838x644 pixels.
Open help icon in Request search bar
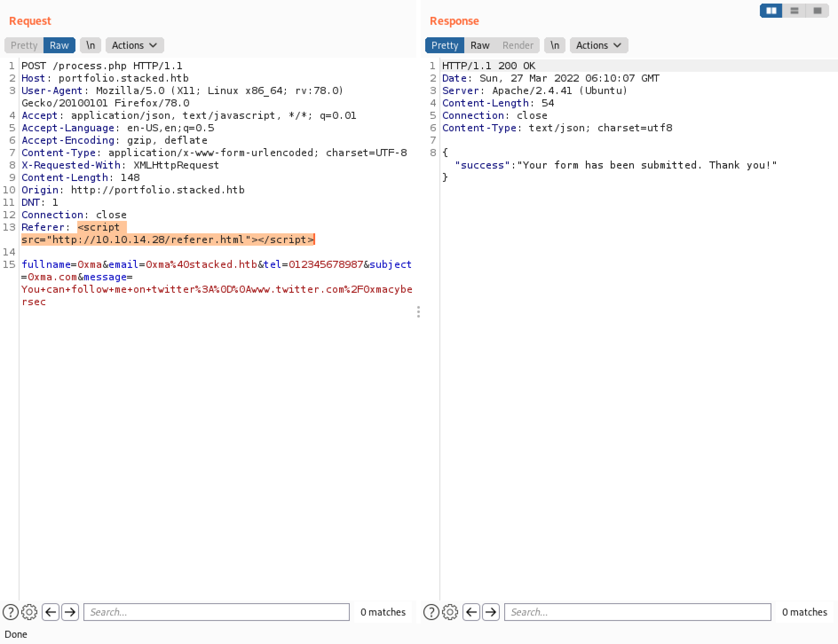click(x=11, y=612)
